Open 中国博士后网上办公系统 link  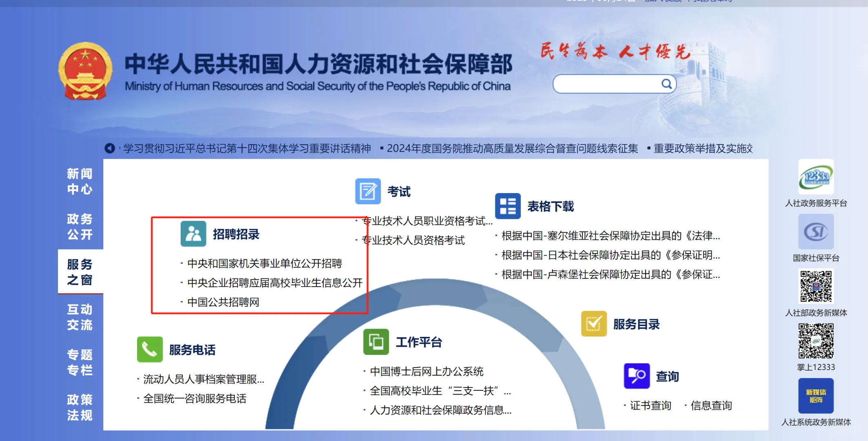tap(426, 371)
